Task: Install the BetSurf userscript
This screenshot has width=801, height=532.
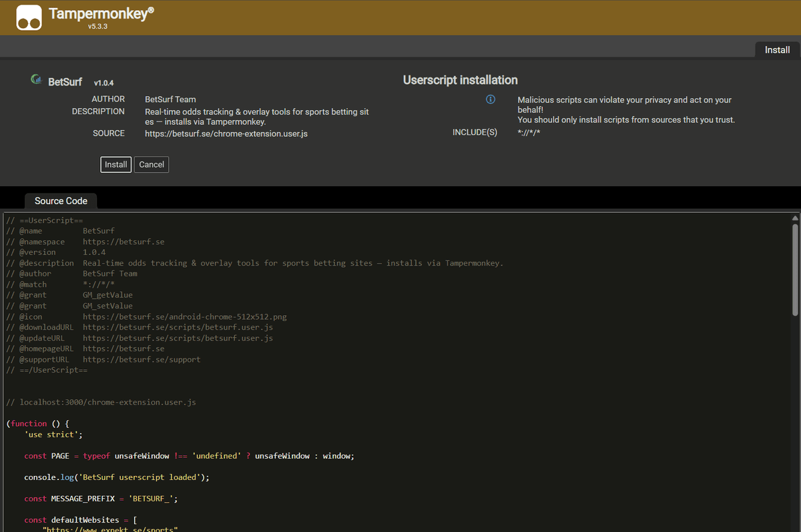Action: pos(116,164)
